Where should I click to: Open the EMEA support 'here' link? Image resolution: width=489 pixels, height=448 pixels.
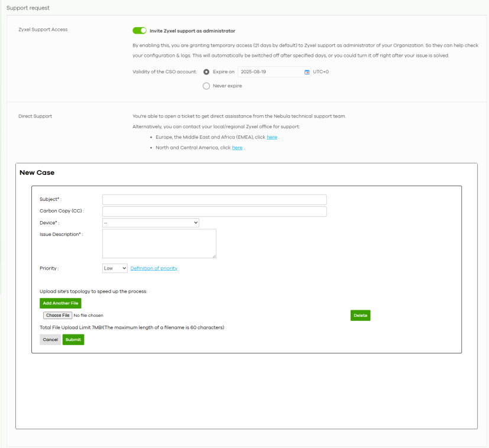[271, 137]
